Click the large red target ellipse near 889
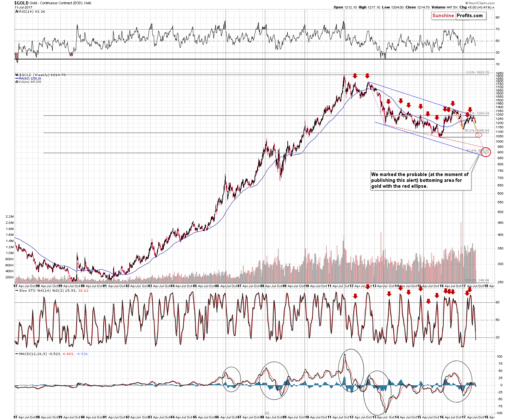525x420 pixels. tap(486, 152)
